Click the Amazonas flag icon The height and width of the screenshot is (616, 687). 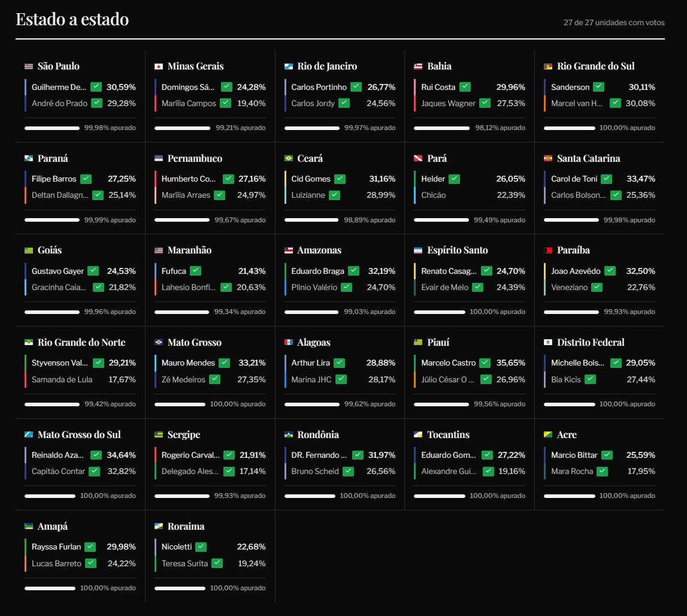click(288, 250)
